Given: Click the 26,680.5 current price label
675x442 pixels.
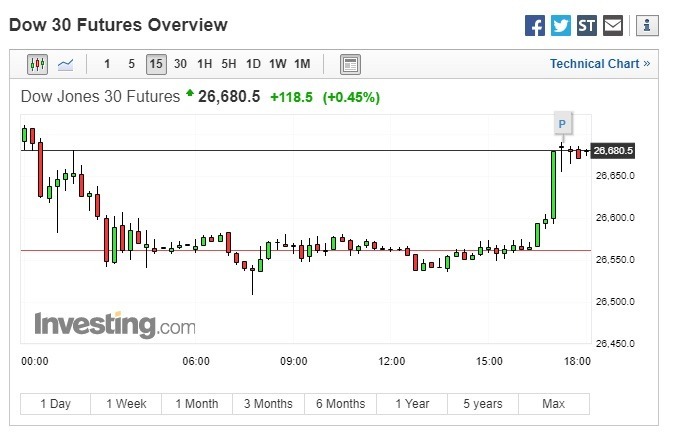Looking at the screenshot, I should (x=613, y=151).
